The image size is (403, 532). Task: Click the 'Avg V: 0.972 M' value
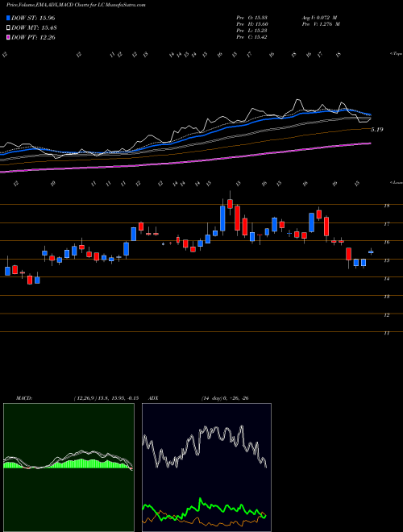coord(319,18)
